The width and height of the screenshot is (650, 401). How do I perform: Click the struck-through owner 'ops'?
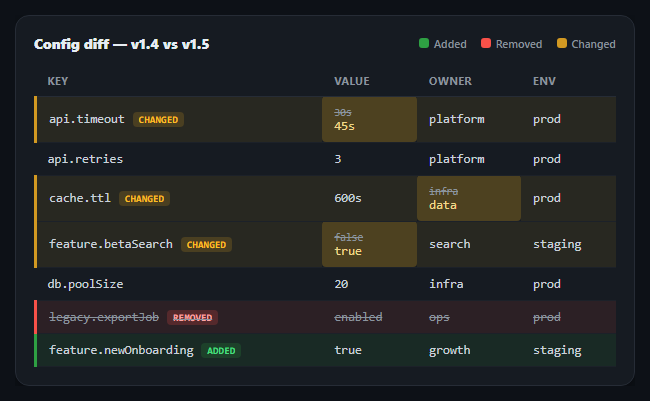(x=439, y=318)
